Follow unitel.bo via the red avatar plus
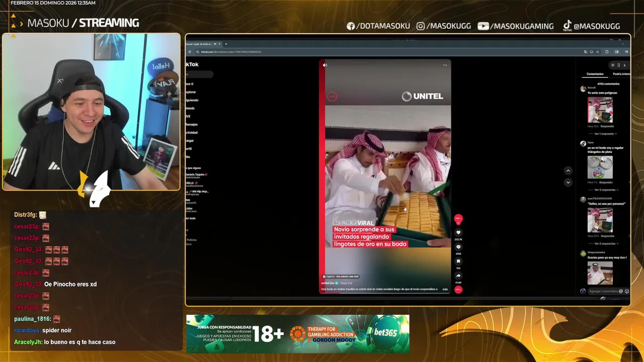This screenshot has height=362, width=644. pos(458,223)
